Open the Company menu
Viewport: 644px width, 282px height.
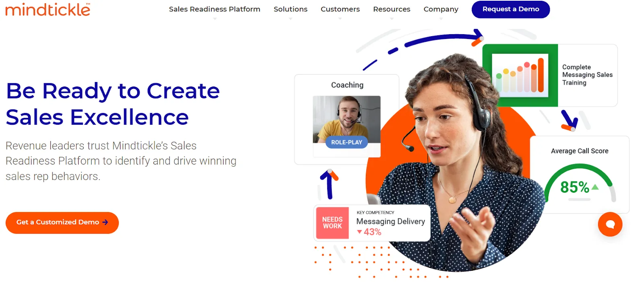[441, 9]
